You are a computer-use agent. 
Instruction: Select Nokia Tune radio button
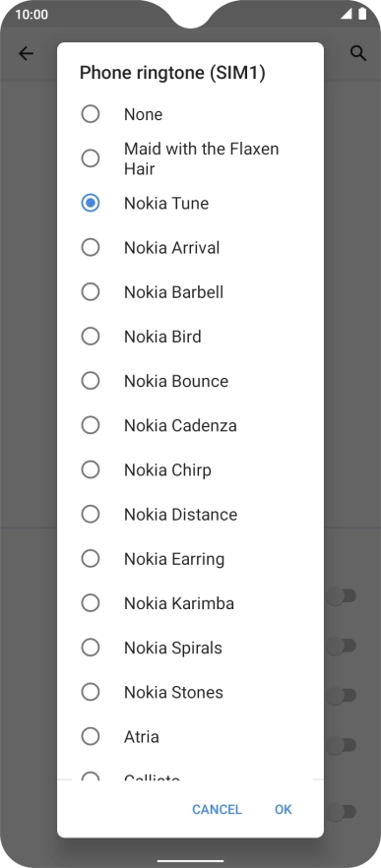coord(91,203)
